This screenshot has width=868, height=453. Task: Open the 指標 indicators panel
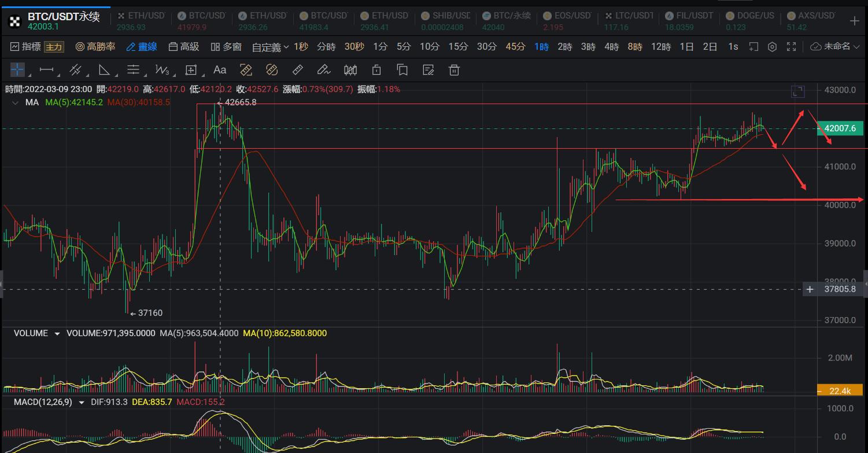tap(25, 47)
